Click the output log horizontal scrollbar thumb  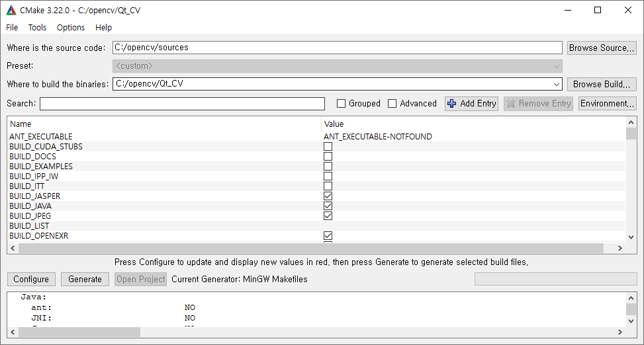pos(79,332)
